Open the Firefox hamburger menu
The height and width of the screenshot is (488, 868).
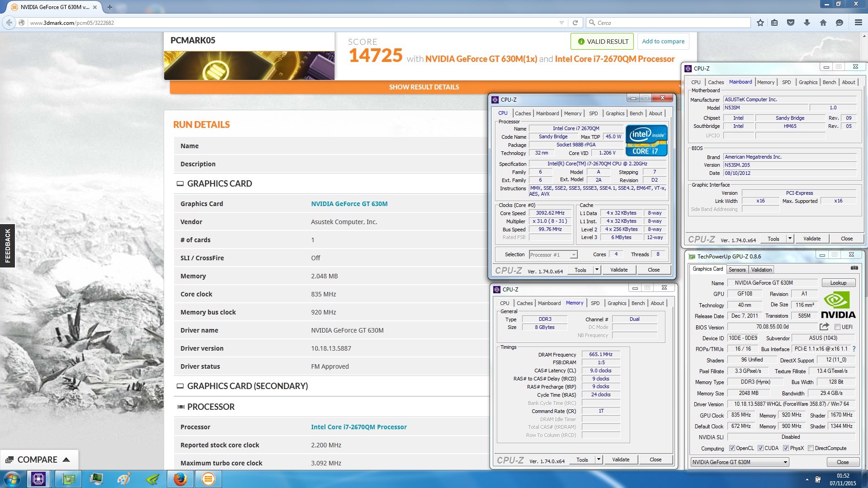pyautogui.click(x=859, y=23)
